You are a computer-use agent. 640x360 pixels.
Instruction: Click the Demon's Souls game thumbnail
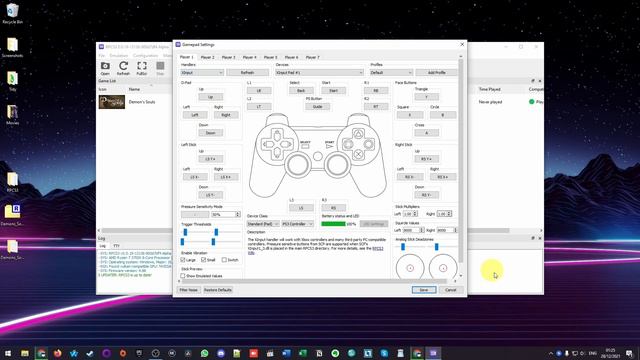pyautogui.click(x=112, y=102)
